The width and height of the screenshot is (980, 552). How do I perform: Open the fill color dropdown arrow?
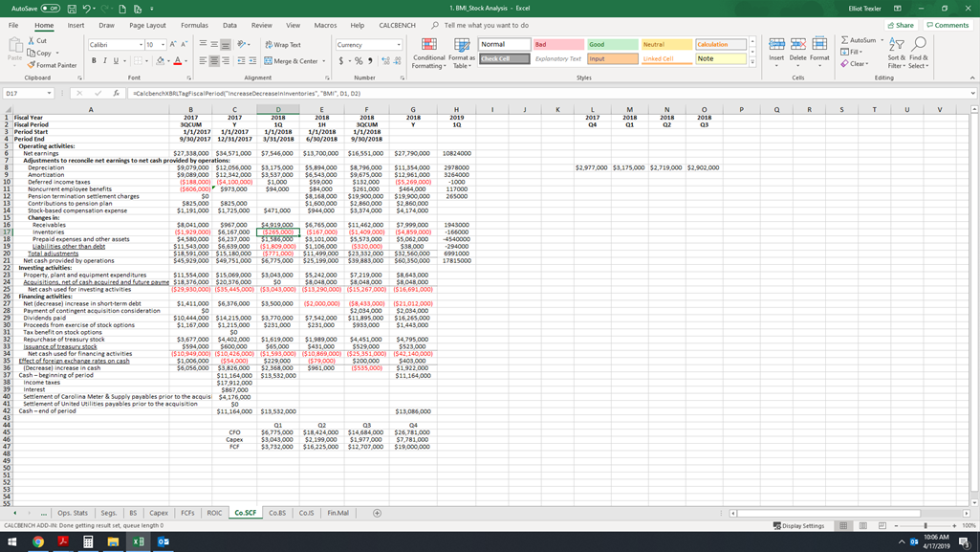[x=168, y=61]
